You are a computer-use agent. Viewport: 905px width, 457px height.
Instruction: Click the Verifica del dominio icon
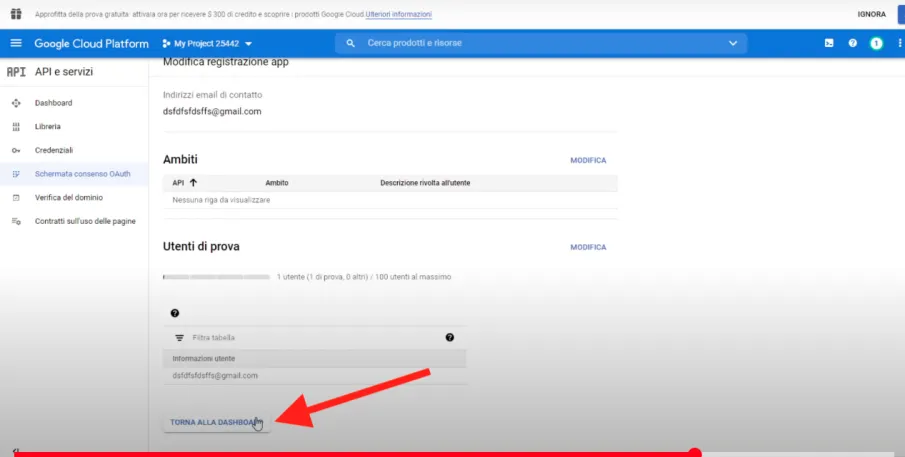point(16,197)
